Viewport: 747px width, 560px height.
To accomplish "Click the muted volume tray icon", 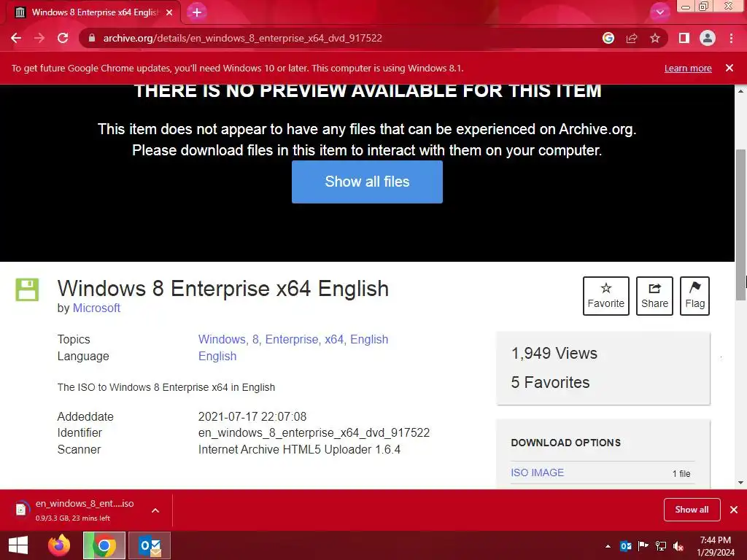I will [678, 546].
